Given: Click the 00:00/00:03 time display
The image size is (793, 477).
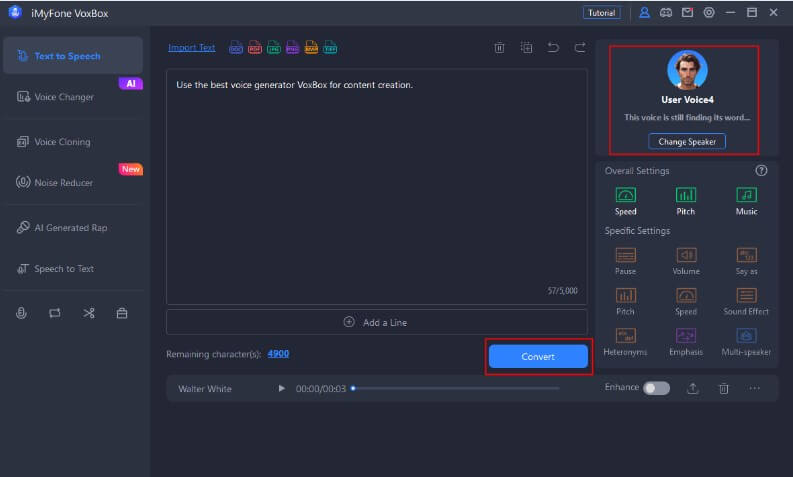Looking at the screenshot, I should click(321, 388).
